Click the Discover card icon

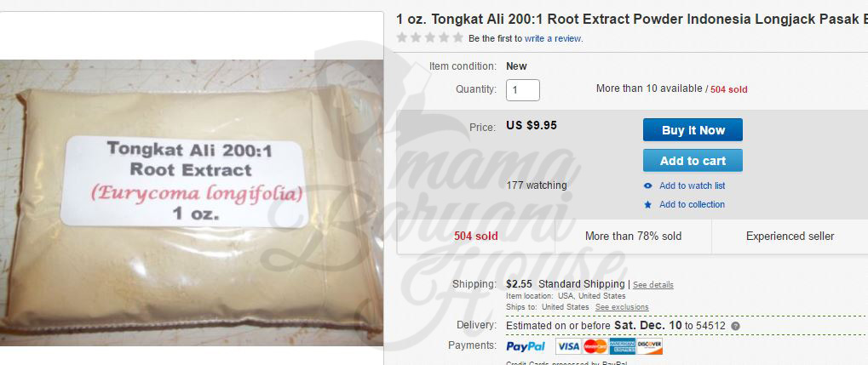point(649,347)
